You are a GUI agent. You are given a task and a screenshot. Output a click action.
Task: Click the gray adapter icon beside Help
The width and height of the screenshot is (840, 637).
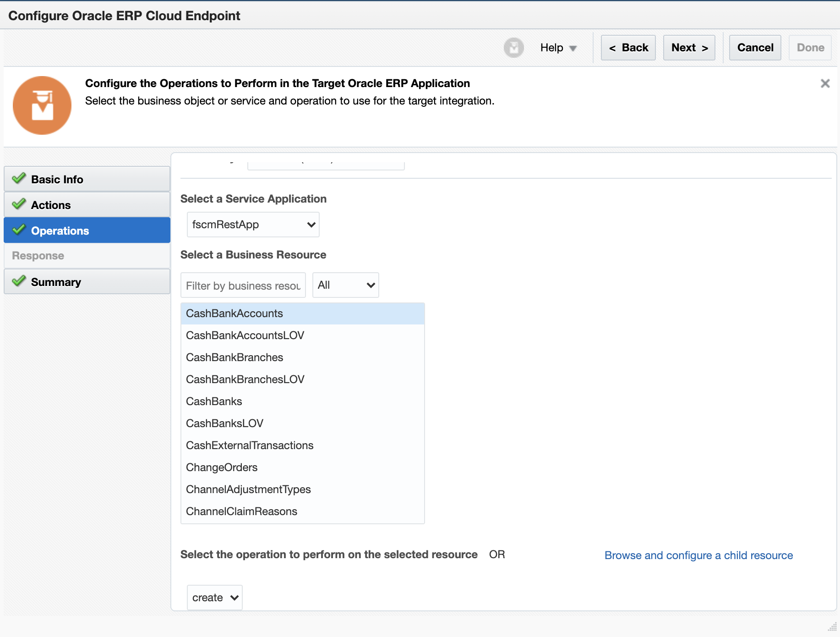513,48
